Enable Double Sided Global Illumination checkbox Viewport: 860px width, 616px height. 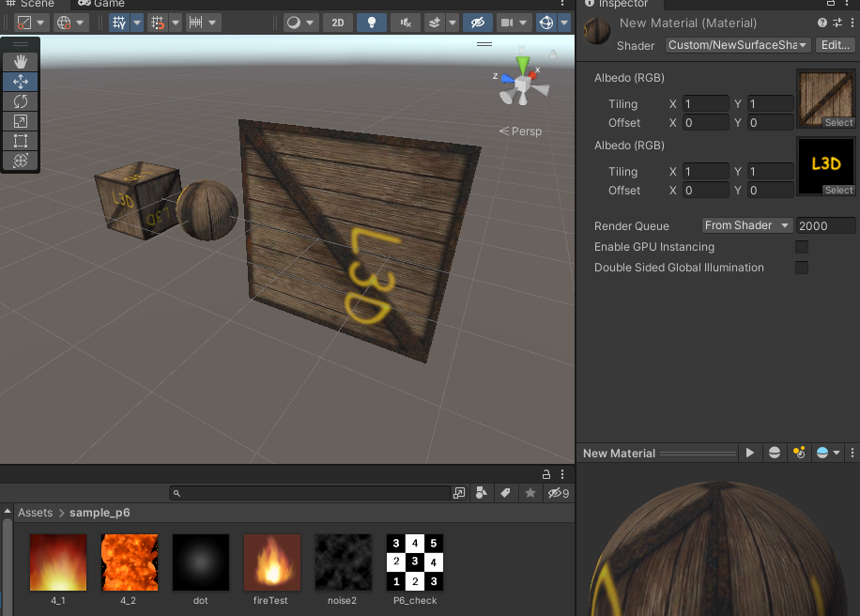[801, 268]
